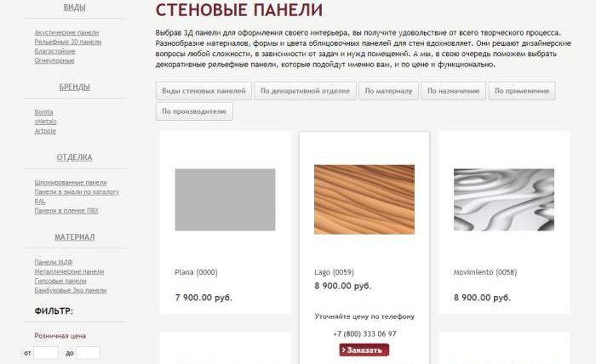Open the Панели МДФ material link
Screen dimensions: 596x364
pyautogui.click(x=54, y=262)
